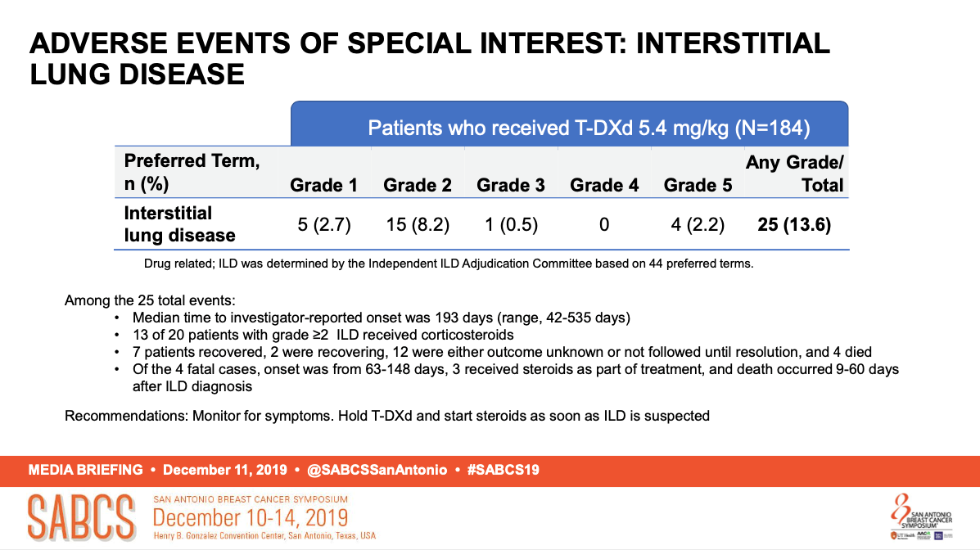Click the Recommendations line about monitoring symptoms
980x550 pixels.
(x=387, y=416)
